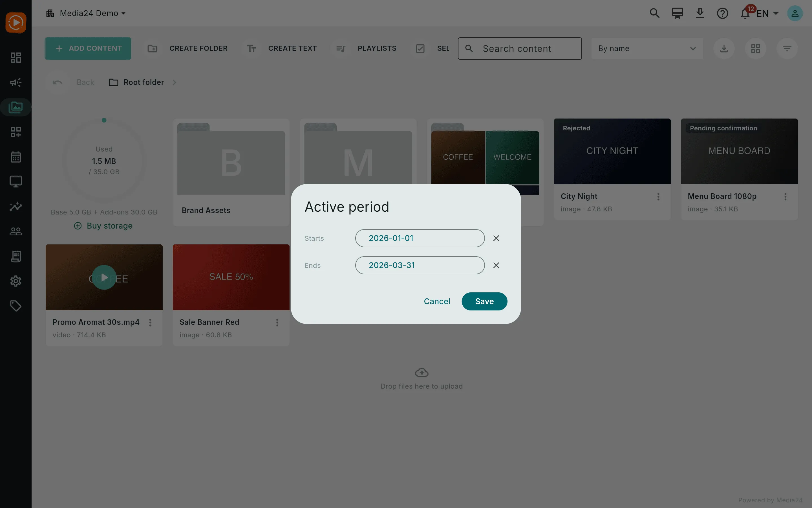
Task: Clear the Starts date with X
Action: coord(496,238)
